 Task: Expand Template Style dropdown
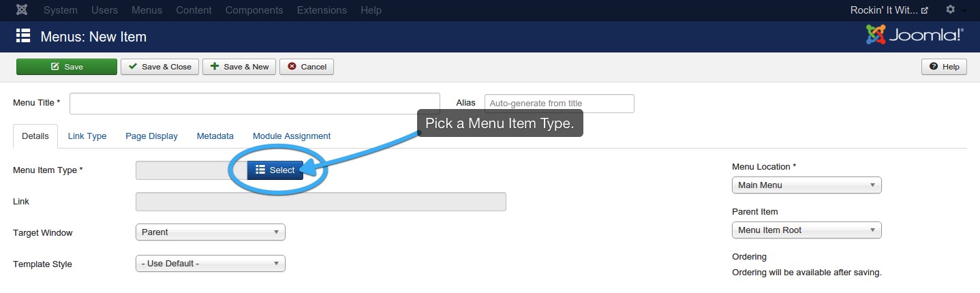pos(211,264)
